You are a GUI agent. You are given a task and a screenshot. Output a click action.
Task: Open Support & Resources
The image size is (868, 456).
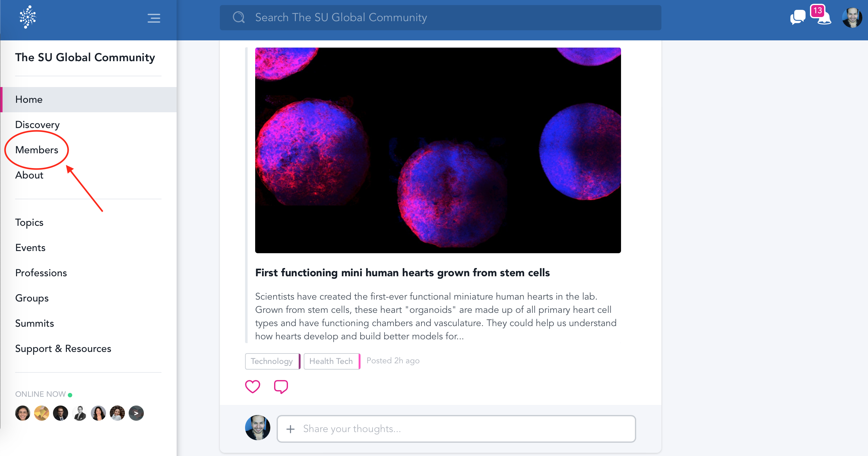tap(63, 348)
